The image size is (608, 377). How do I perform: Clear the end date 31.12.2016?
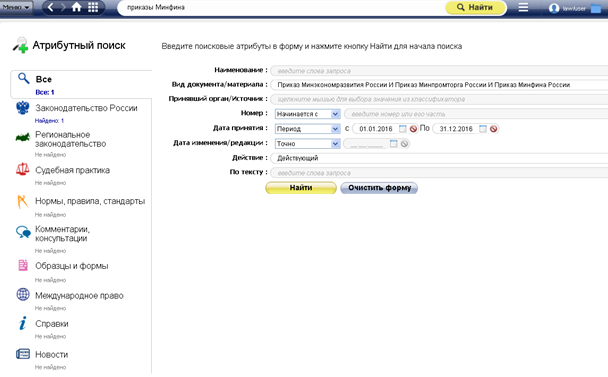coord(493,129)
